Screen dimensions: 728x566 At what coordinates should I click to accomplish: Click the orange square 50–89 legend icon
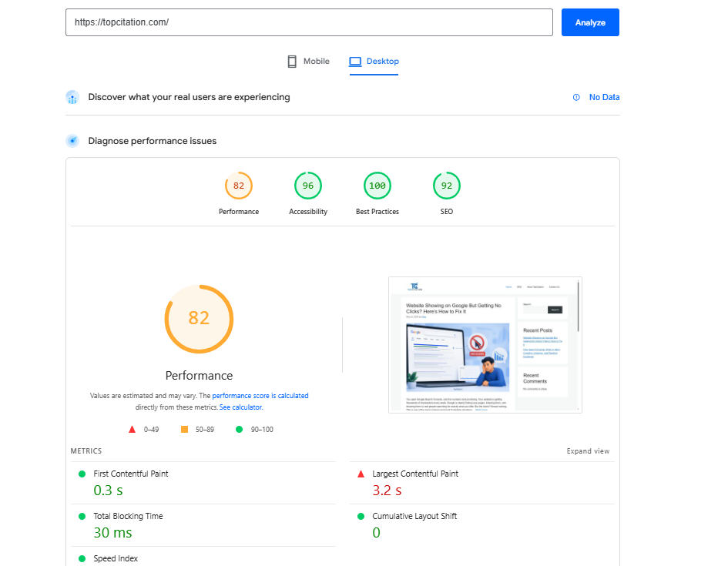click(184, 429)
